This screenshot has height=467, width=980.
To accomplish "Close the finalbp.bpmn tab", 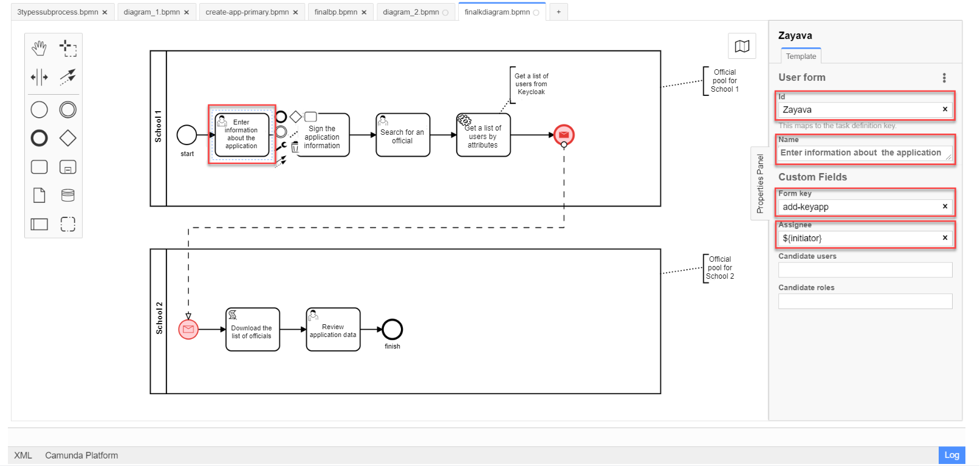I will (x=364, y=12).
